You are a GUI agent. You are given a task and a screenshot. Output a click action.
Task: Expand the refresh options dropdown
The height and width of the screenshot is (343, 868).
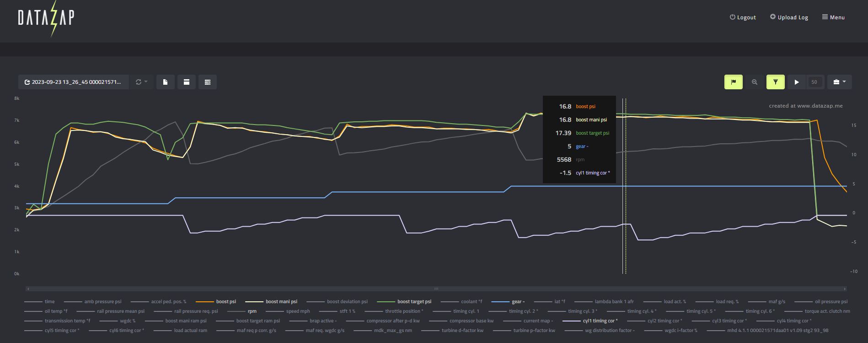coord(141,82)
